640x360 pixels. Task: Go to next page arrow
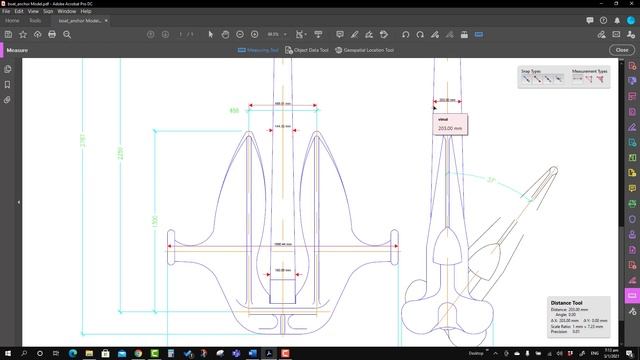(165, 35)
